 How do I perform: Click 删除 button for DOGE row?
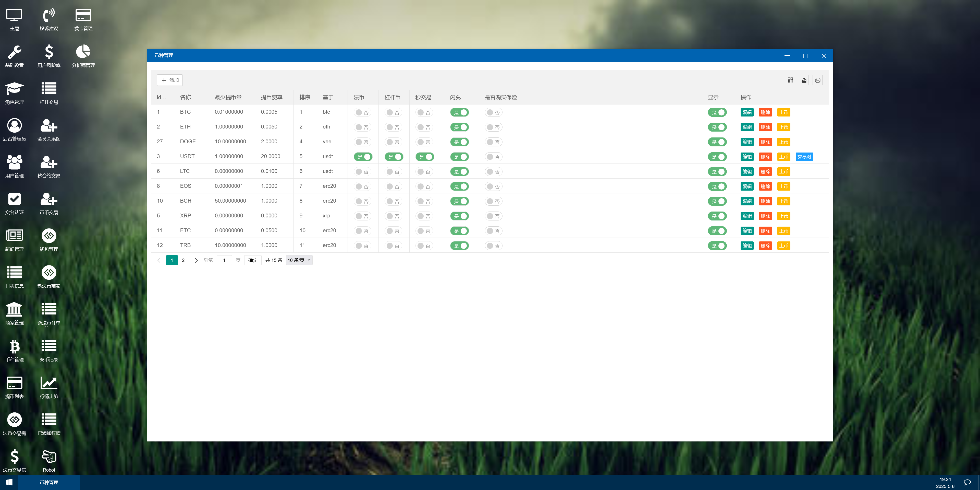click(x=765, y=142)
